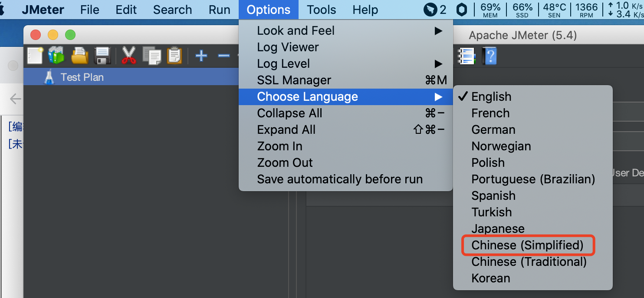Click SSL Manager menu entry

click(x=294, y=80)
